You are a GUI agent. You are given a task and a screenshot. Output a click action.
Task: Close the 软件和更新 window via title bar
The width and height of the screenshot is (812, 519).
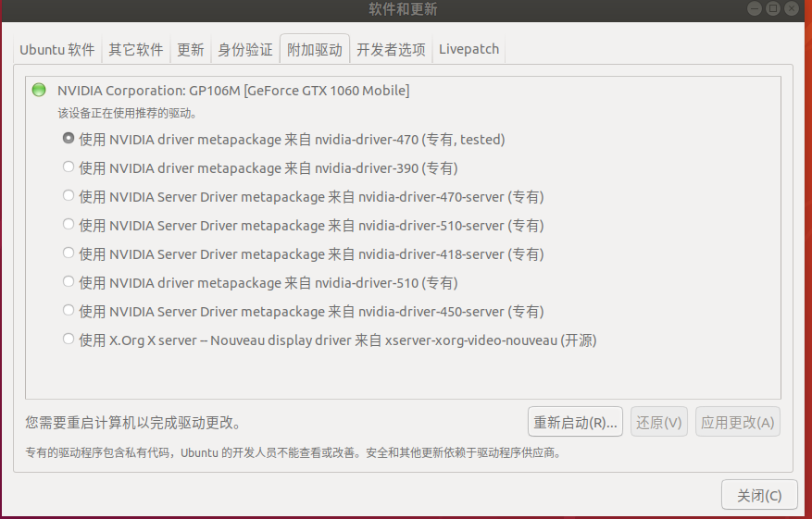point(792,8)
